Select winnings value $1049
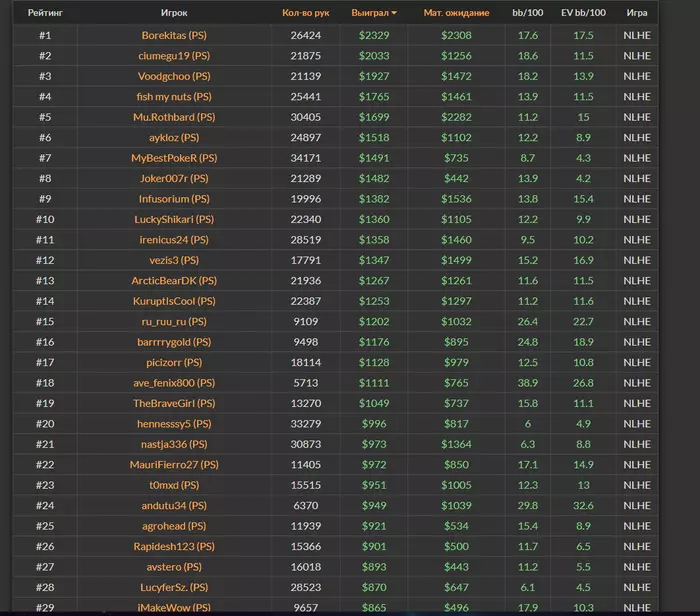 click(x=374, y=404)
